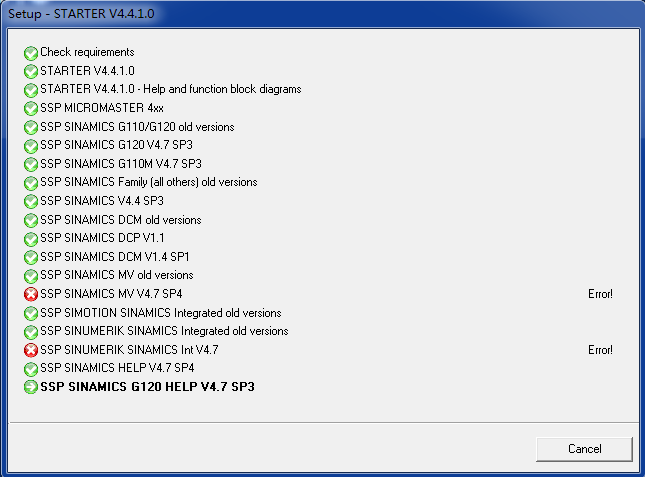Select SSP SINAMICS G120 V4.7 SP3 entry
The image size is (645, 477).
116,145
